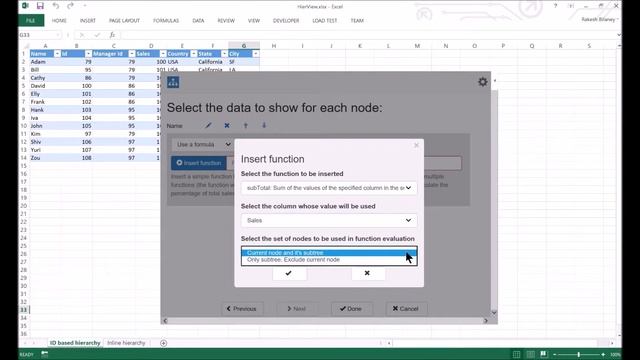640x360 pixels.
Task: Open the add-in settings gear
Action: pyautogui.click(x=482, y=82)
